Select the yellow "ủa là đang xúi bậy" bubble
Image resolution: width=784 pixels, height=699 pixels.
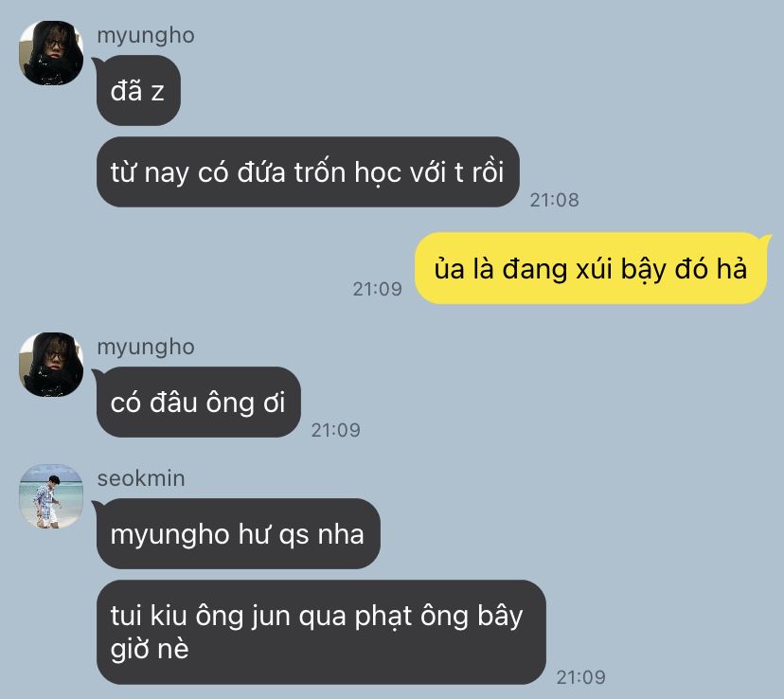[590, 268]
